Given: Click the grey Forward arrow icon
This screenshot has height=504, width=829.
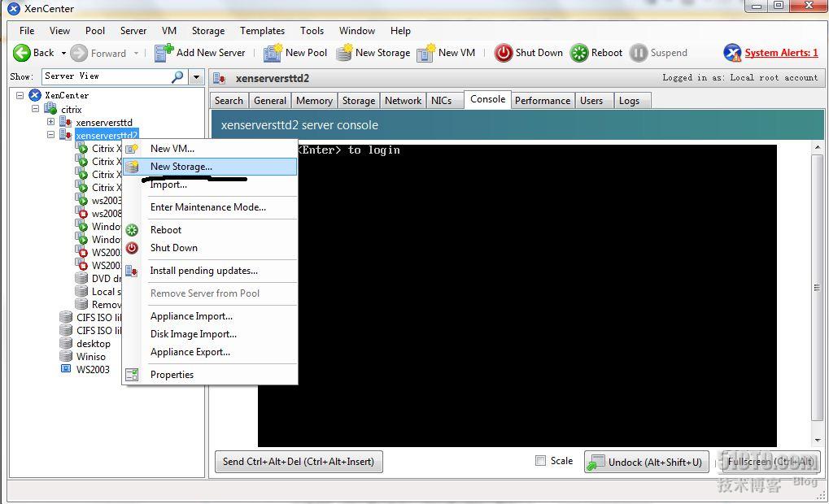Looking at the screenshot, I should 79,53.
